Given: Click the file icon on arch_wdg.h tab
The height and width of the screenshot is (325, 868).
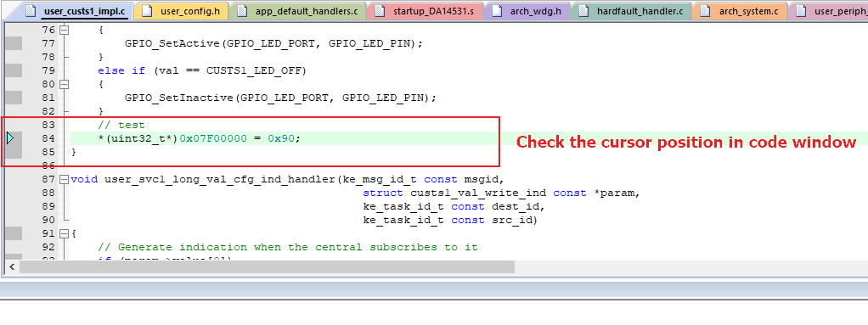Looking at the screenshot, I should [497, 11].
